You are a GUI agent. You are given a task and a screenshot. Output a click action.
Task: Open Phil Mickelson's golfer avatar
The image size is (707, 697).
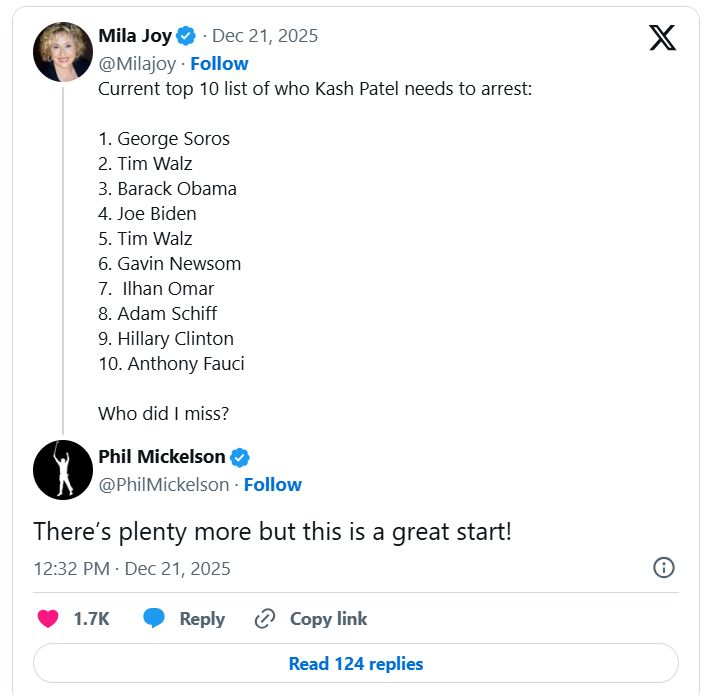(63, 470)
